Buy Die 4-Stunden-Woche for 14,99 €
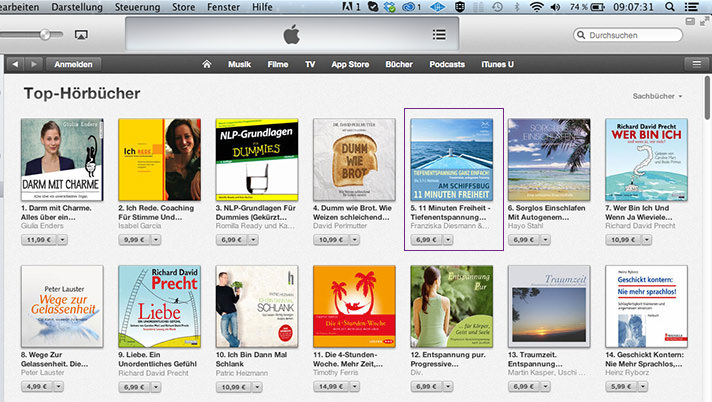The image size is (712, 402). [331, 387]
